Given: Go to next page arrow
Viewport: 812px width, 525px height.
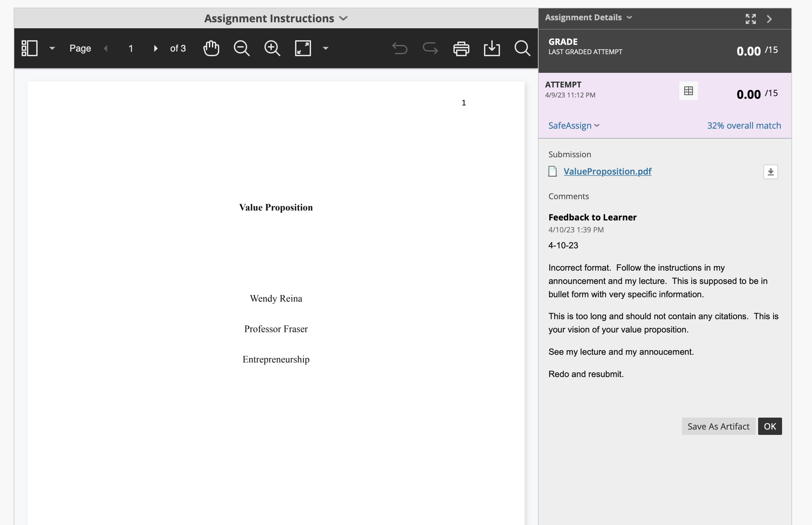Looking at the screenshot, I should tap(155, 49).
